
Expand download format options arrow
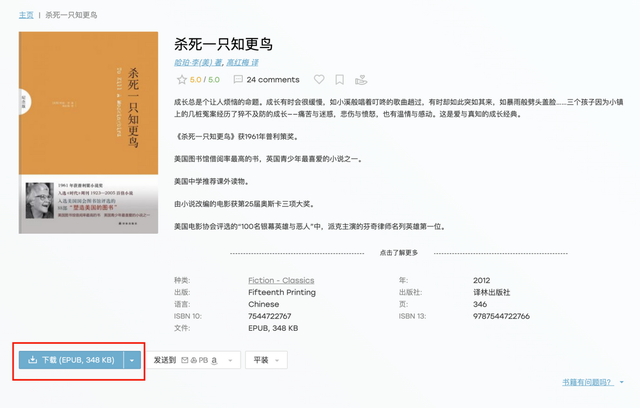click(132, 360)
